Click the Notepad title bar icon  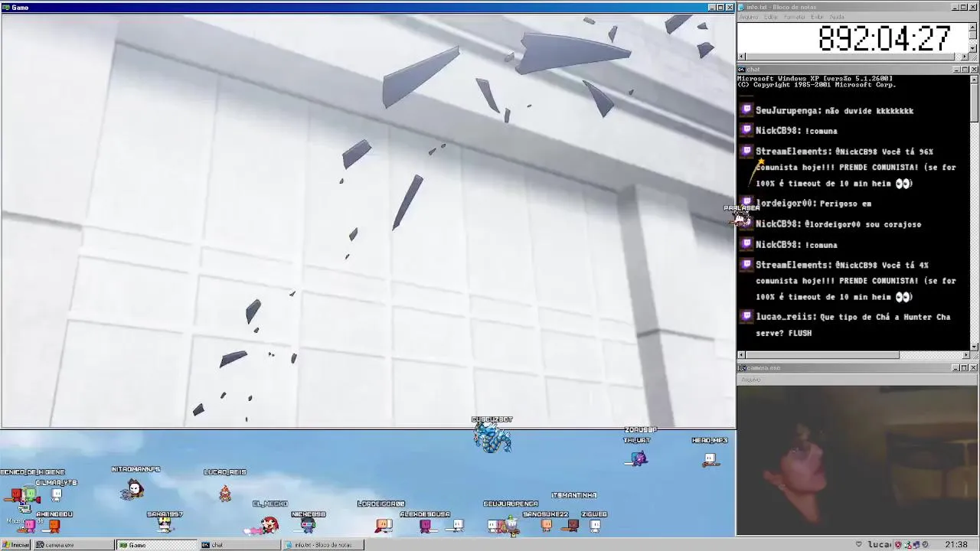(x=743, y=7)
